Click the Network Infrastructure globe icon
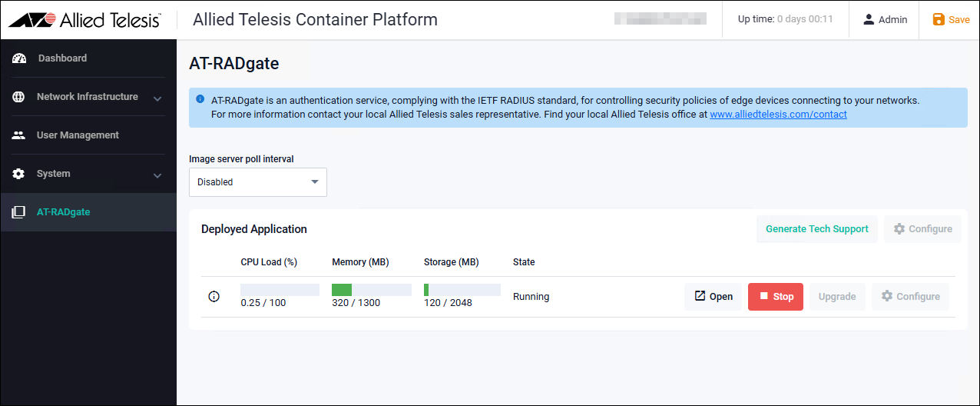Image resolution: width=980 pixels, height=406 pixels. [19, 97]
